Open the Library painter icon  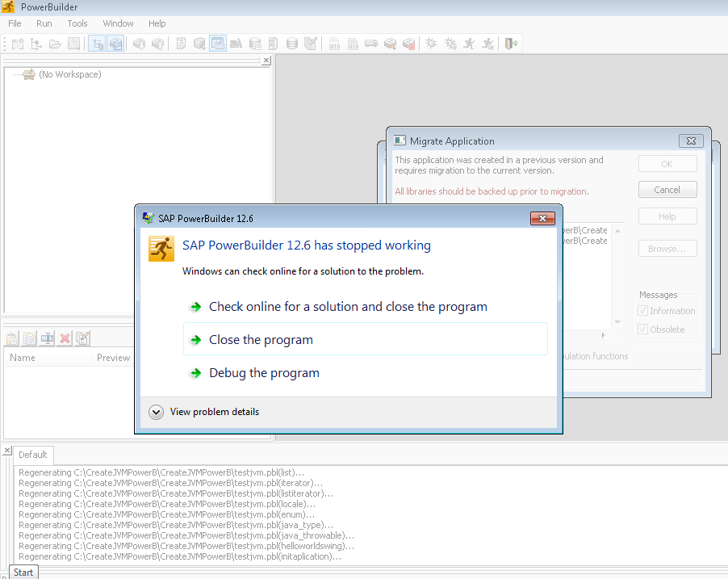(x=236, y=44)
